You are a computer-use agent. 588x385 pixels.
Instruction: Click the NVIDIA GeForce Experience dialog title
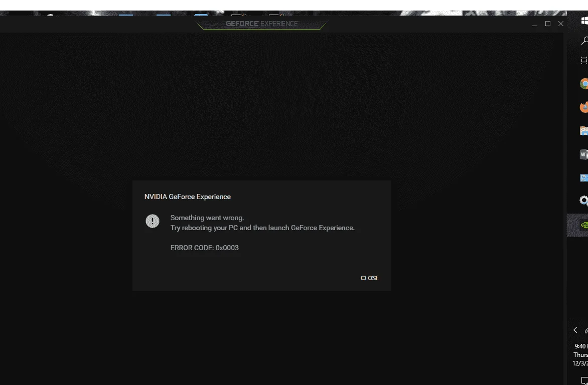tap(188, 197)
